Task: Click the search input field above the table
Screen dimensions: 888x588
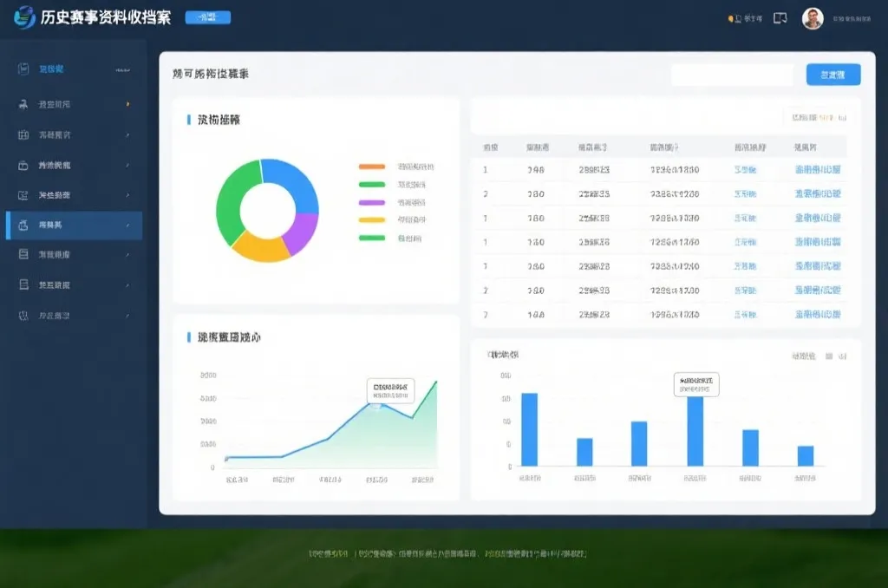Action: tap(732, 75)
